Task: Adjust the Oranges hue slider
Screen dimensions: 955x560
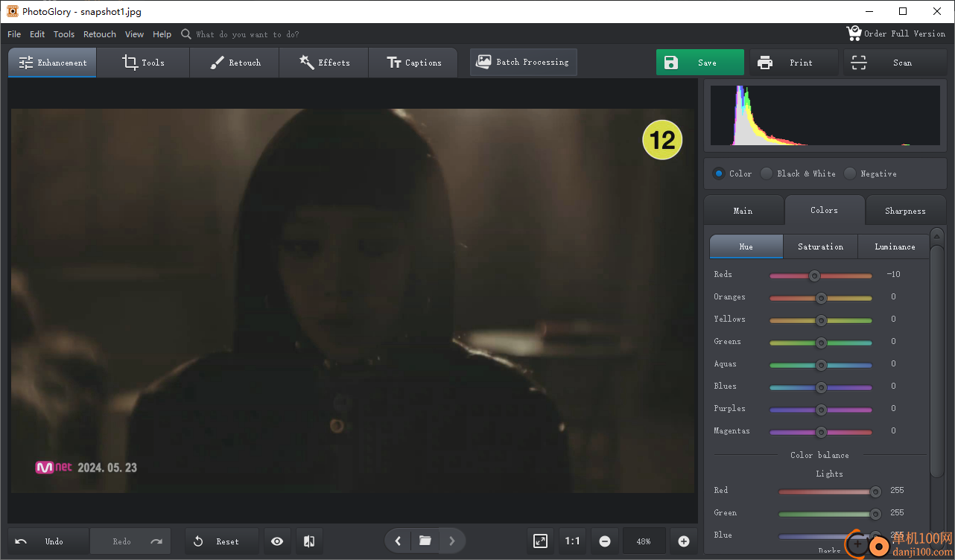Action: click(820, 298)
